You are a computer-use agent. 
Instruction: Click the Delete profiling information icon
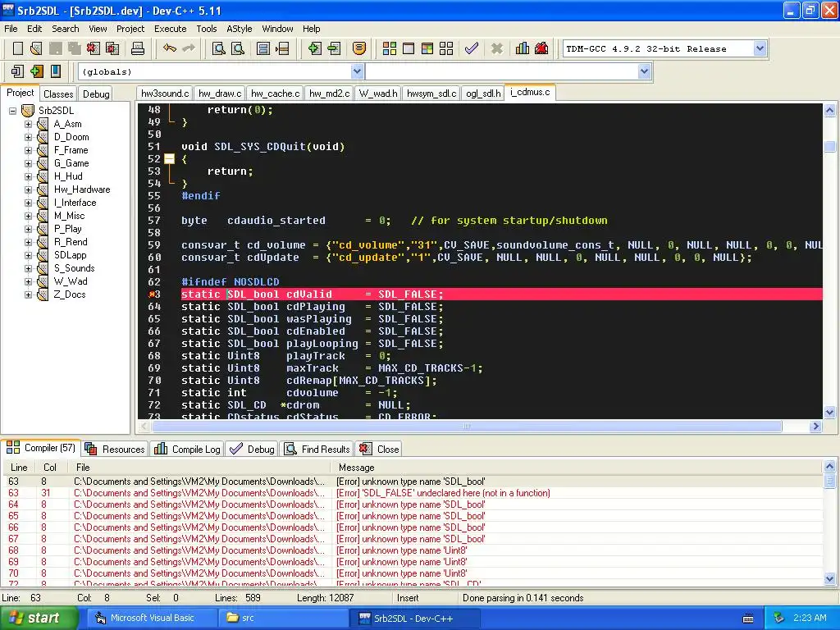pyautogui.click(x=541, y=48)
